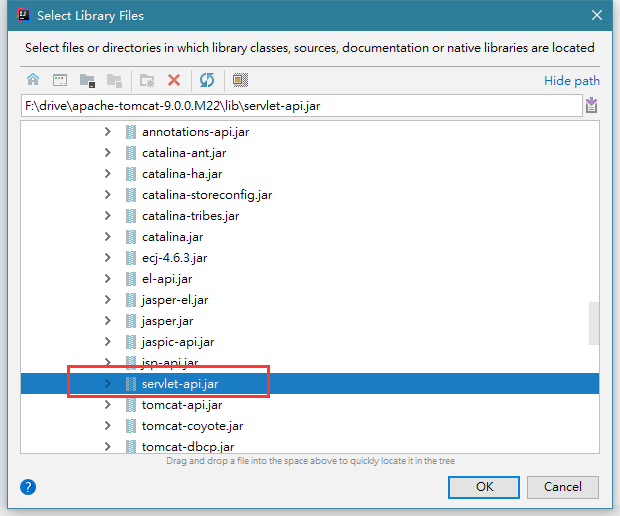Screen dimensions: 620x516
Task: Expand catalina-ha.jar node
Action: point(108,174)
